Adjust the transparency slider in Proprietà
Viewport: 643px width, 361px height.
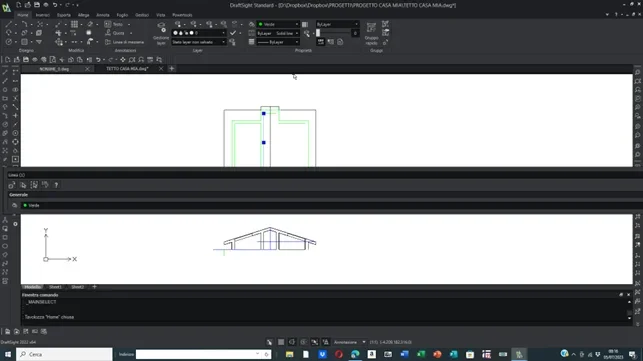click(x=333, y=33)
